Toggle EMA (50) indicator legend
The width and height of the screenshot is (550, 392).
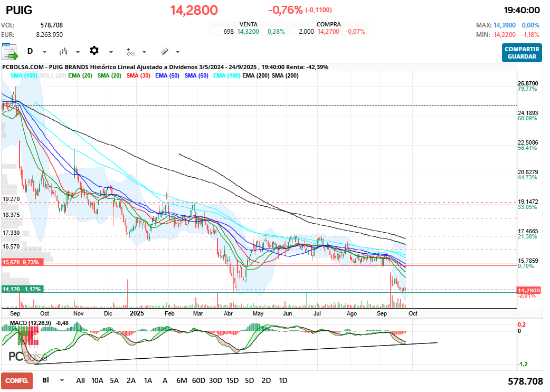click(x=167, y=75)
